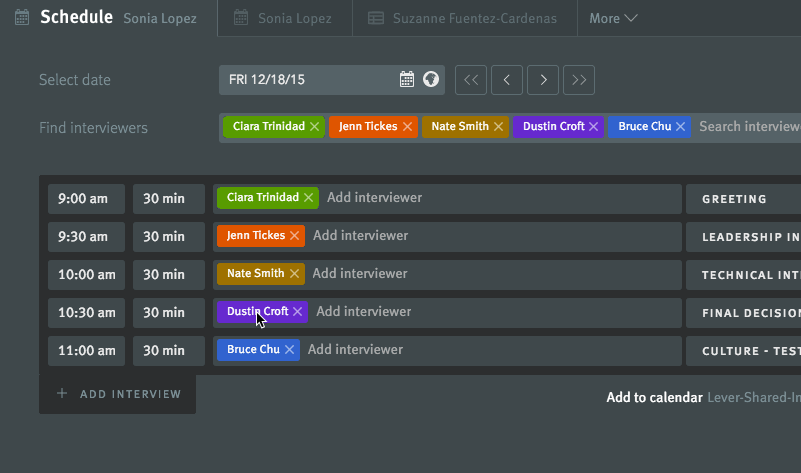Remove Ciara Trinidad from Find interviewers
This screenshot has height=473, width=801.
point(315,127)
